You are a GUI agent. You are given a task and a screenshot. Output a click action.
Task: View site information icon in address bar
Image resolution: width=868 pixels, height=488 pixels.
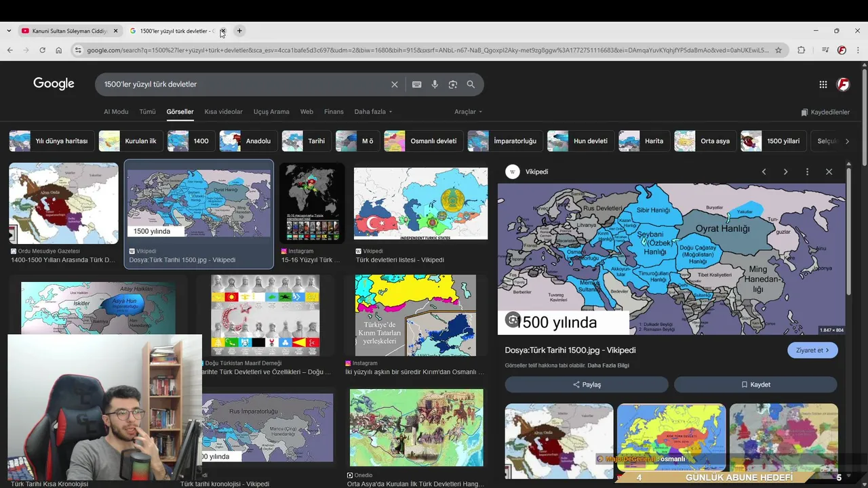tap(78, 50)
